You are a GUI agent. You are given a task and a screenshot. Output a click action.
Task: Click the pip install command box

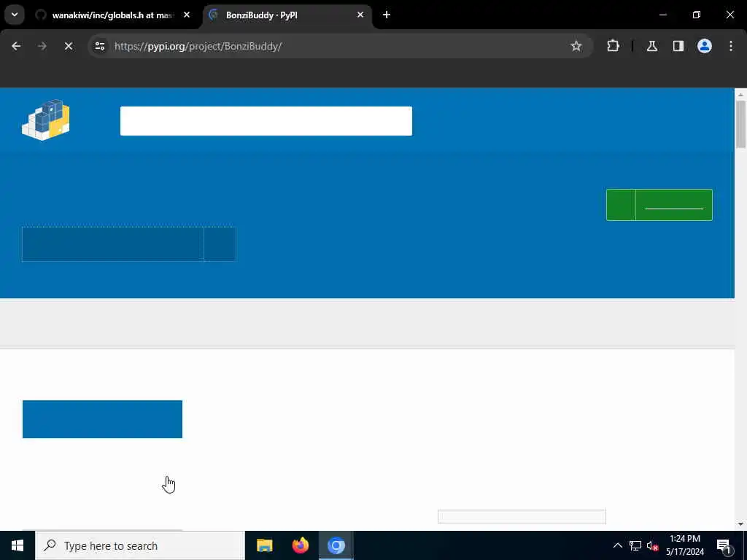point(113,244)
